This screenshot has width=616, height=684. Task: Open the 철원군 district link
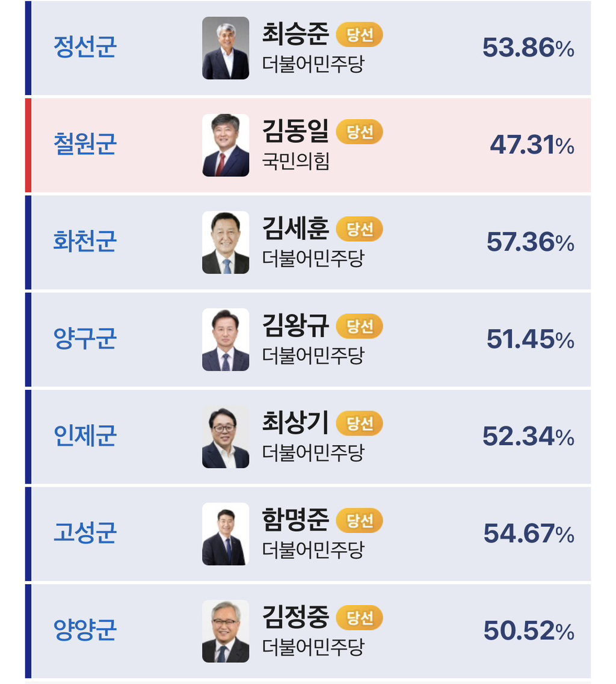pyautogui.click(x=85, y=144)
